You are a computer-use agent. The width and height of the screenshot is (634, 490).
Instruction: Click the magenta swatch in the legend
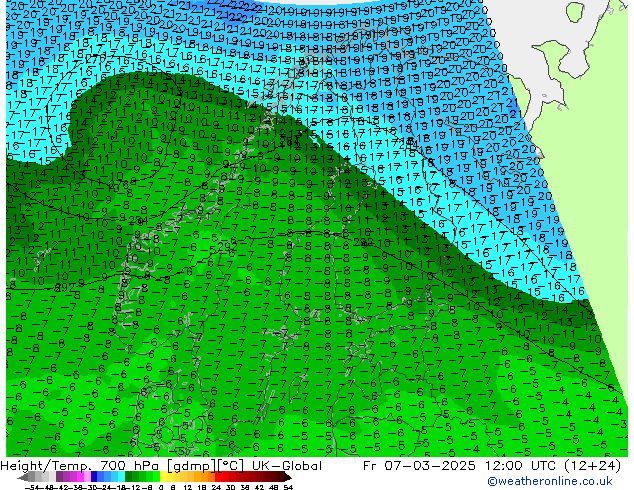pos(80,476)
